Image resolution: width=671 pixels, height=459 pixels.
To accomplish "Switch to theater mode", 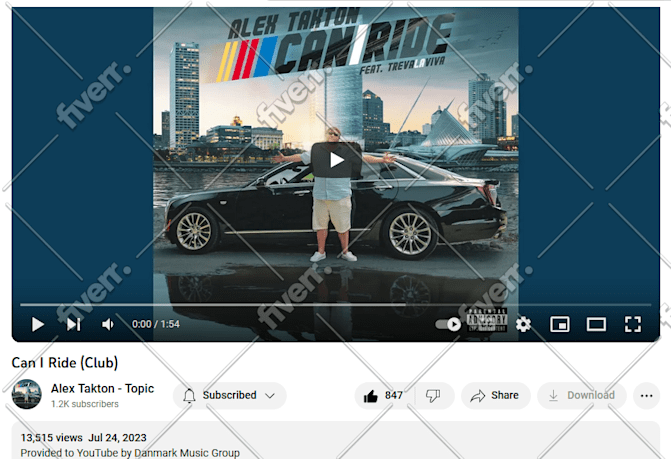I will (596, 324).
